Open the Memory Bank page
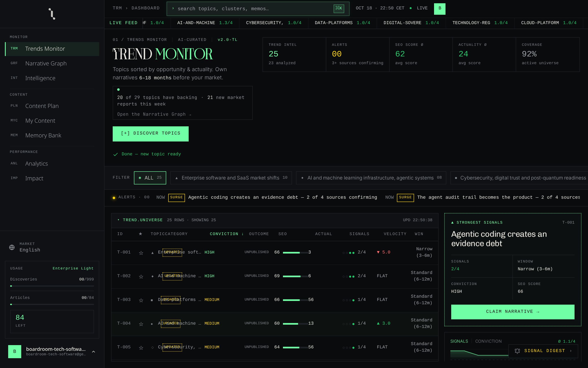588x368 pixels. [x=52, y=135]
